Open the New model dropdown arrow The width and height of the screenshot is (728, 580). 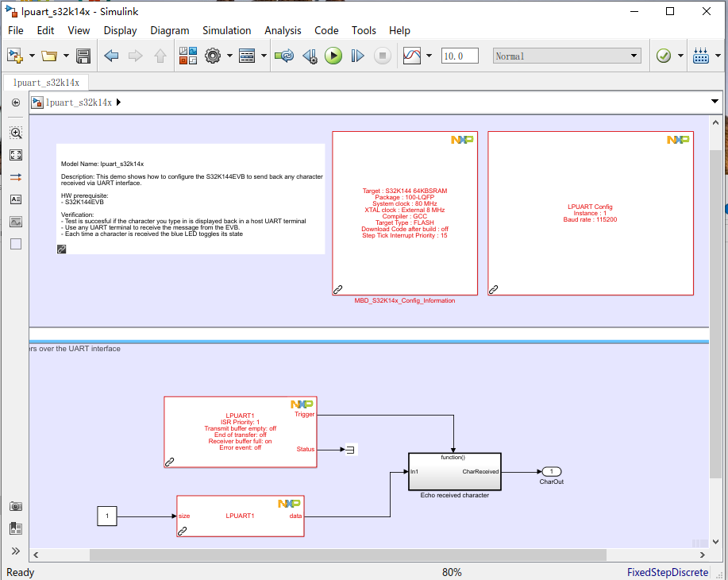32,56
